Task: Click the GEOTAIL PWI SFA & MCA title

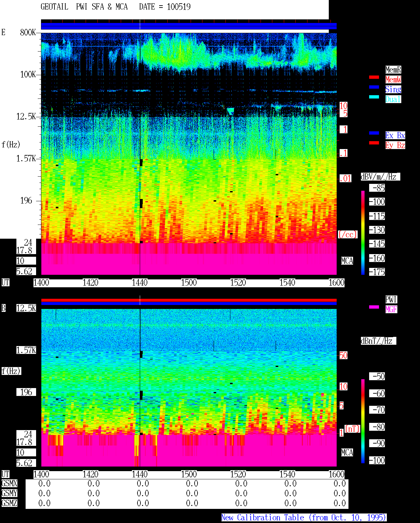Action: (84, 7)
